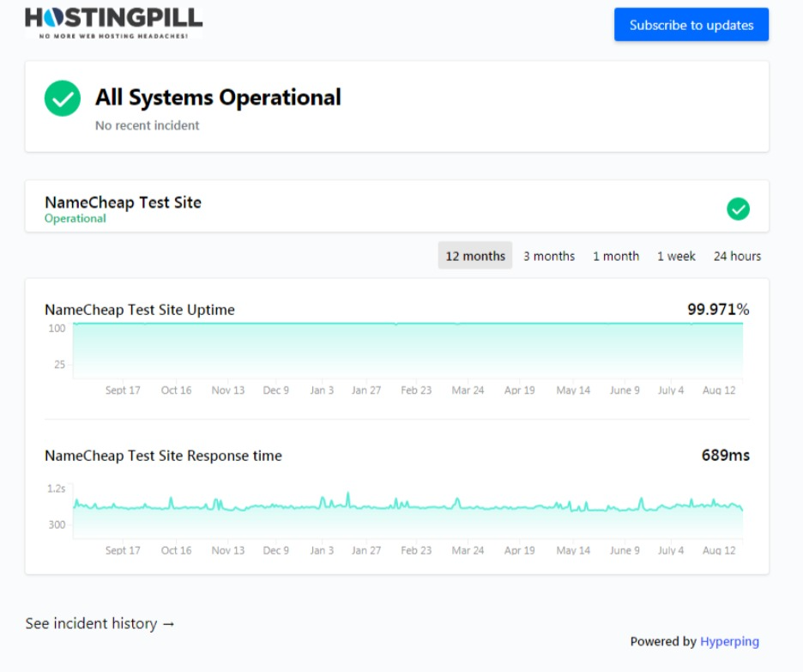Show the 1 month range
This screenshot has height=672, width=803.
click(x=616, y=256)
